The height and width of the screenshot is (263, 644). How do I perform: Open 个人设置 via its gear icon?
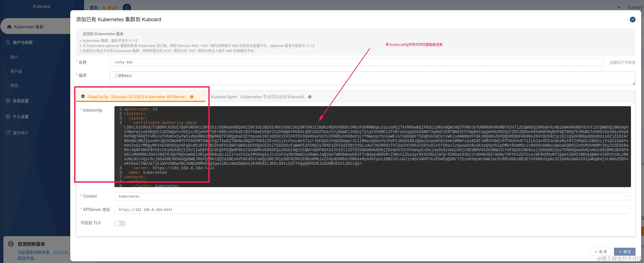(x=8, y=117)
